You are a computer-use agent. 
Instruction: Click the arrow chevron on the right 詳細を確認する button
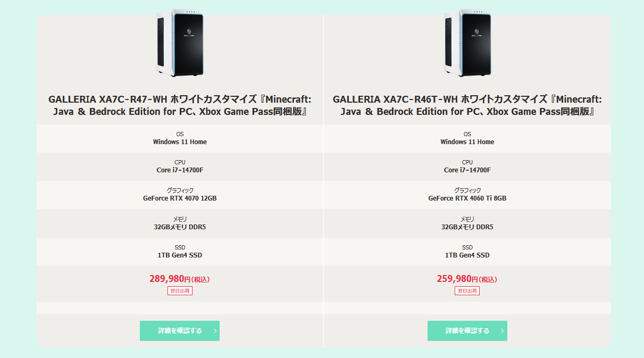pos(502,331)
